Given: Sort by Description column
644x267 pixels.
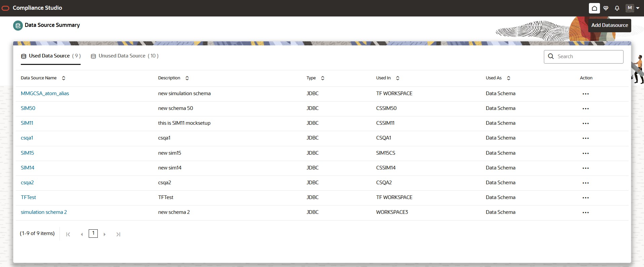Looking at the screenshot, I should click(x=187, y=78).
